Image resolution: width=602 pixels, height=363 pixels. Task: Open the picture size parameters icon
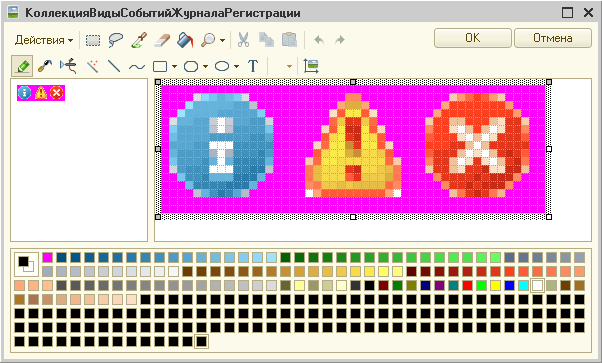[311, 66]
